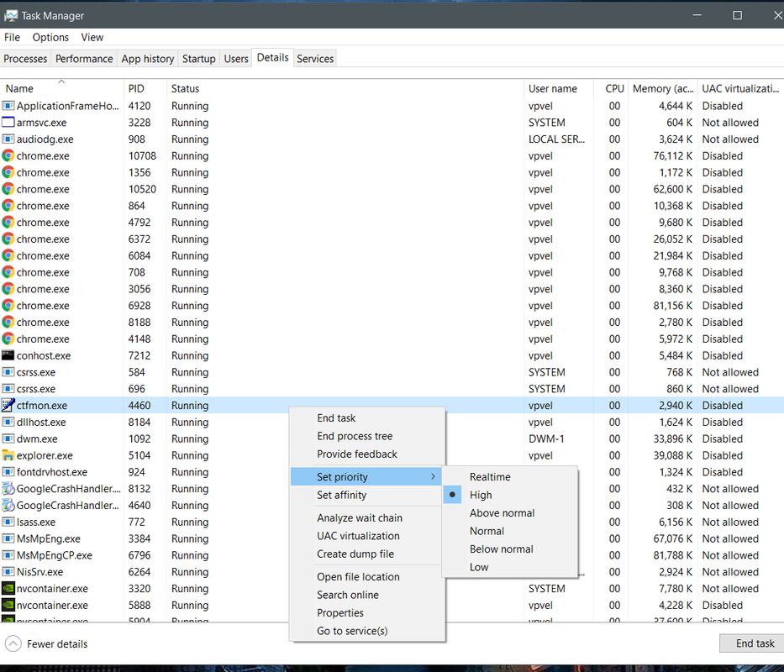784x672 pixels.
Task: Open the View menu
Action: click(92, 37)
